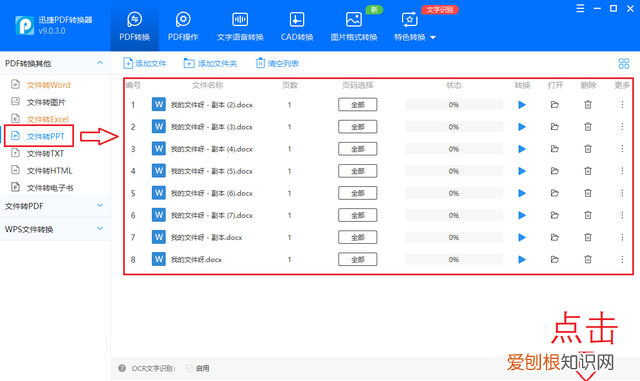Start conversion for 我的文件呀 - 副本 (6).docx
This screenshot has height=381, width=640.
522,193
